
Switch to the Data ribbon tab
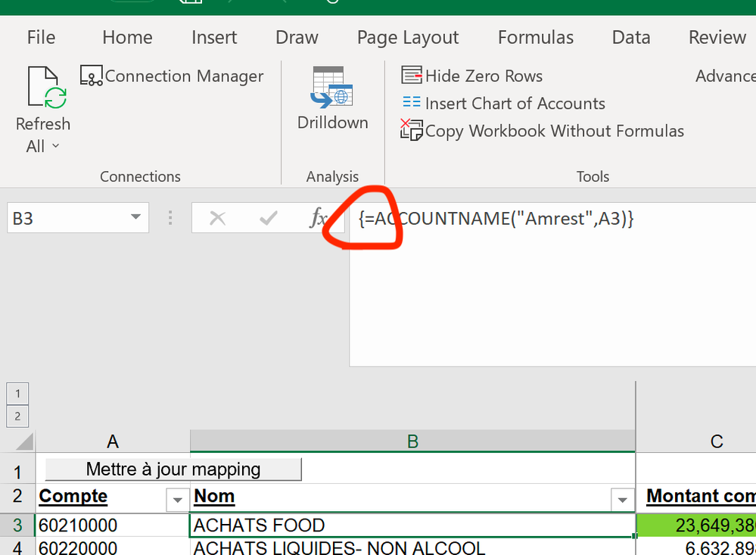(630, 37)
